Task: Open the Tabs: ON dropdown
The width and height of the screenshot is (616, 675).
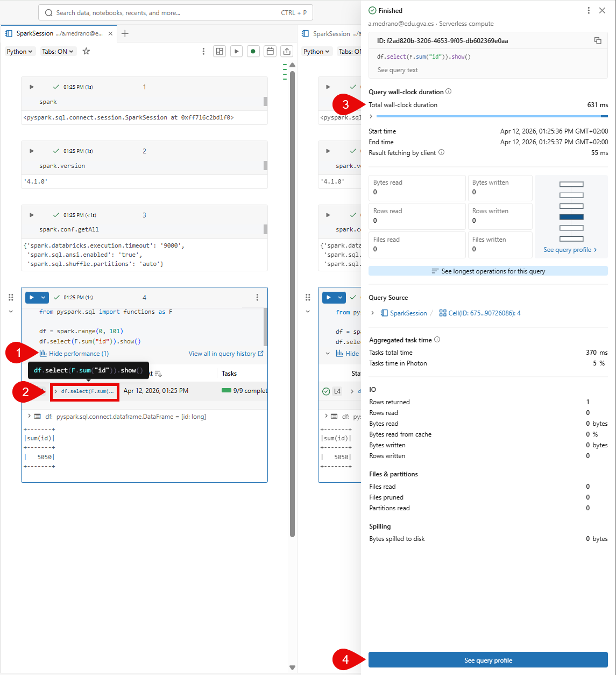Action: point(58,51)
